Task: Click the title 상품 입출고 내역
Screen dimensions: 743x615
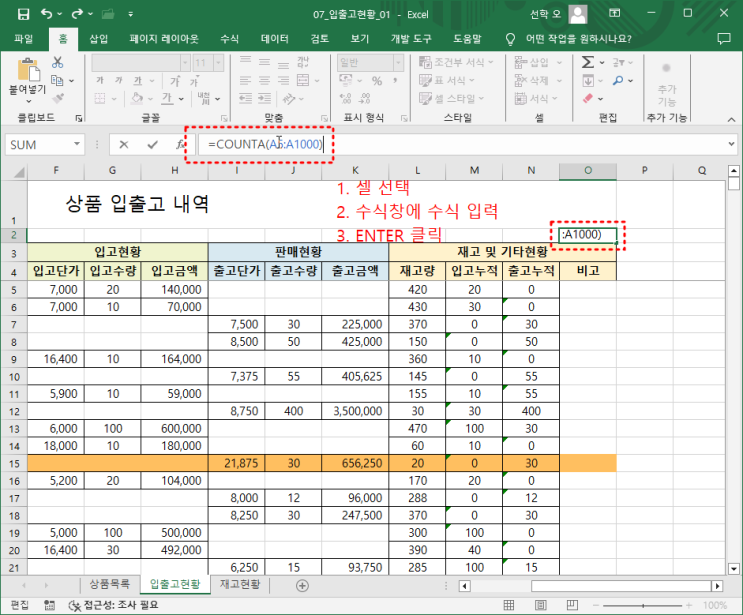Action: (x=137, y=204)
